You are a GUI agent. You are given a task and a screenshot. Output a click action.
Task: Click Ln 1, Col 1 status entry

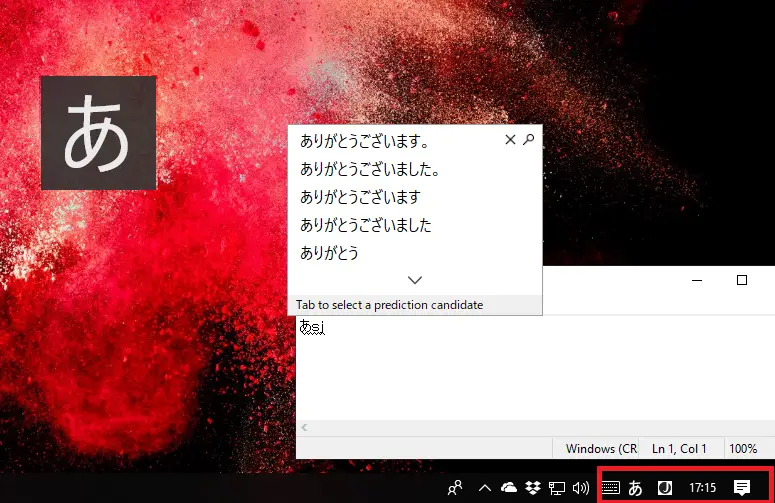(x=679, y=449)
